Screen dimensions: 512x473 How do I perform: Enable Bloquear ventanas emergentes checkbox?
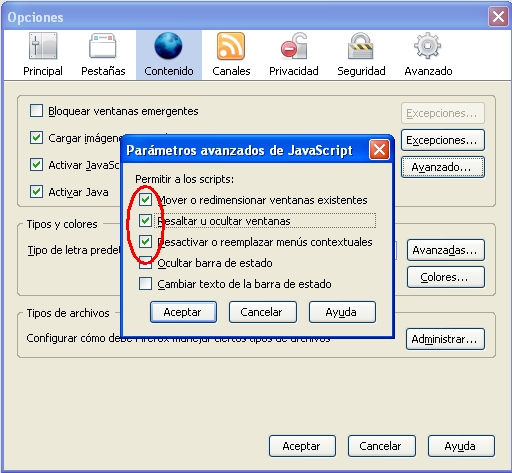[36, 111]
